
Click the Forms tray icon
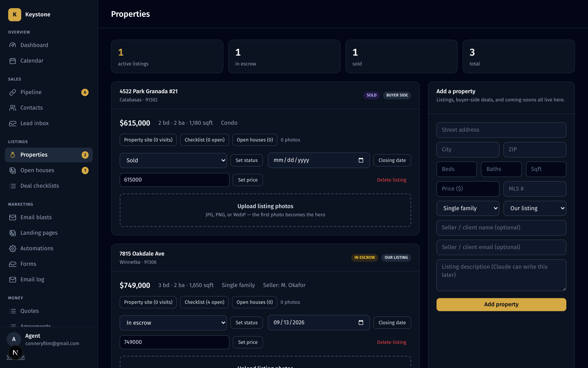[13, 264]
